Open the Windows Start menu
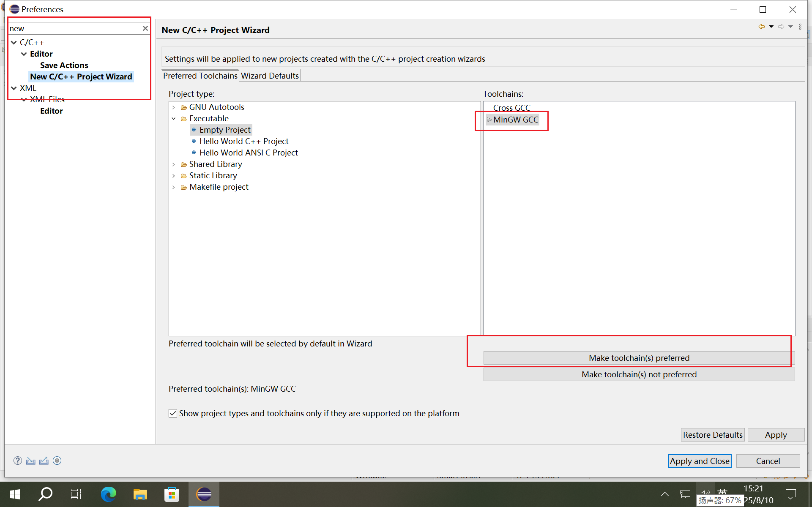 [x=15, y=494]
